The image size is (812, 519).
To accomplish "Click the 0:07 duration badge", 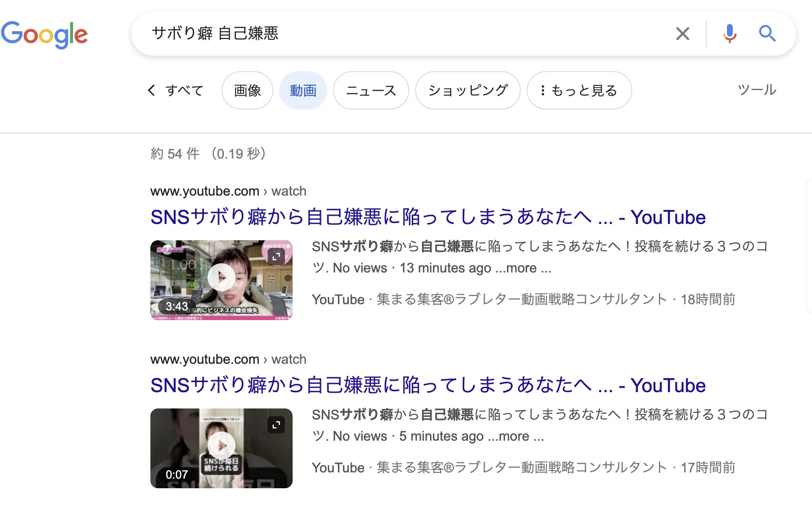I will tap(177, 474).
